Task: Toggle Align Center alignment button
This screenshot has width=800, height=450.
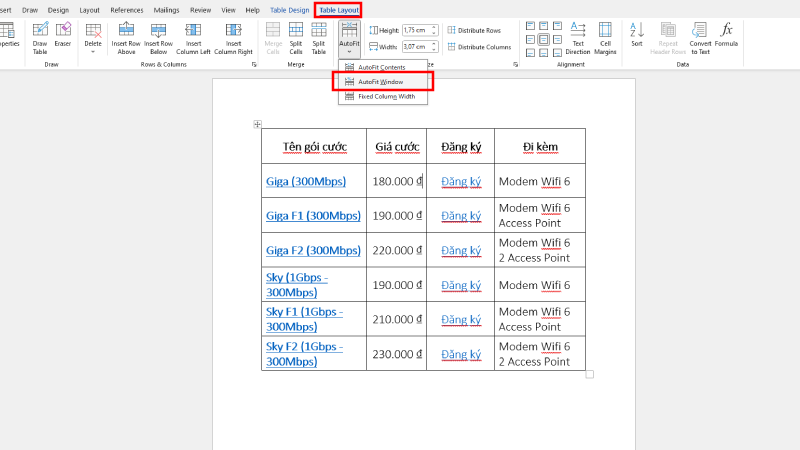Action: pyautogui.click(x=543, y=39)
